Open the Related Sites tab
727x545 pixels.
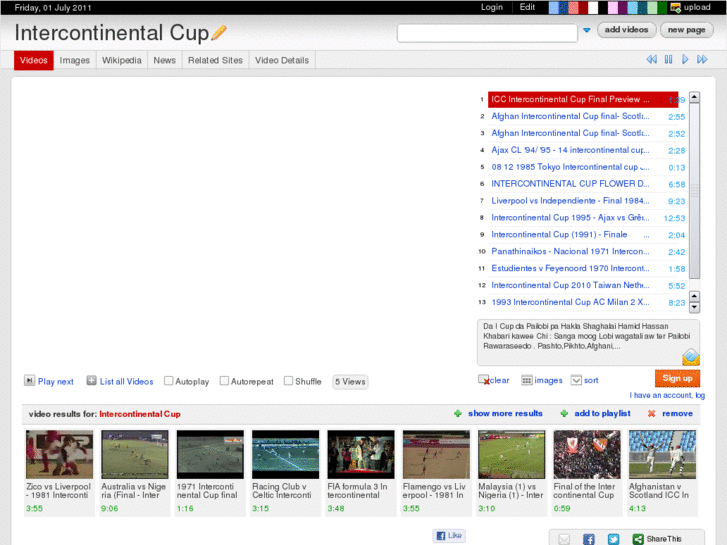[215, 60]
